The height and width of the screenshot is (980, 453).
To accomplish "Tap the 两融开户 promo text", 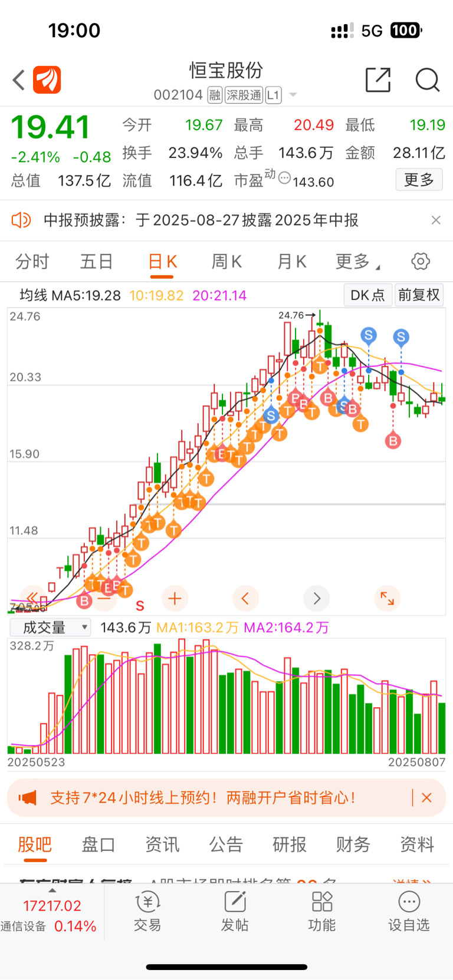I will point(203,798).
